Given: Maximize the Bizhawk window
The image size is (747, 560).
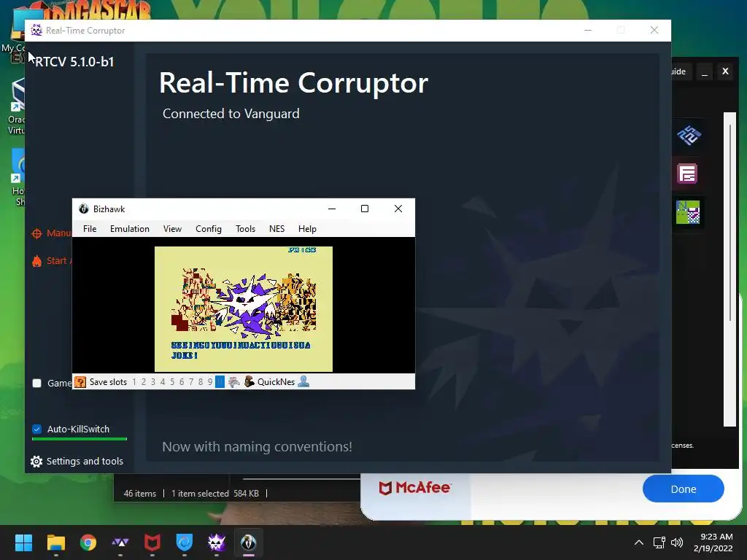Looking at the screenshot, I should 365,209.
